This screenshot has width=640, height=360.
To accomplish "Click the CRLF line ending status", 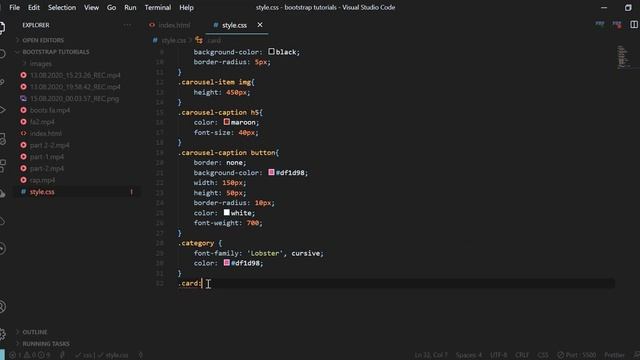I will click(522, 355).
